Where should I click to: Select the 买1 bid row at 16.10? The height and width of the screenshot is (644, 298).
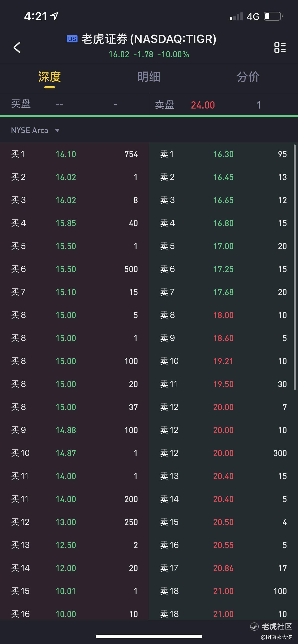pyautogui.click(x=74, y=154)
